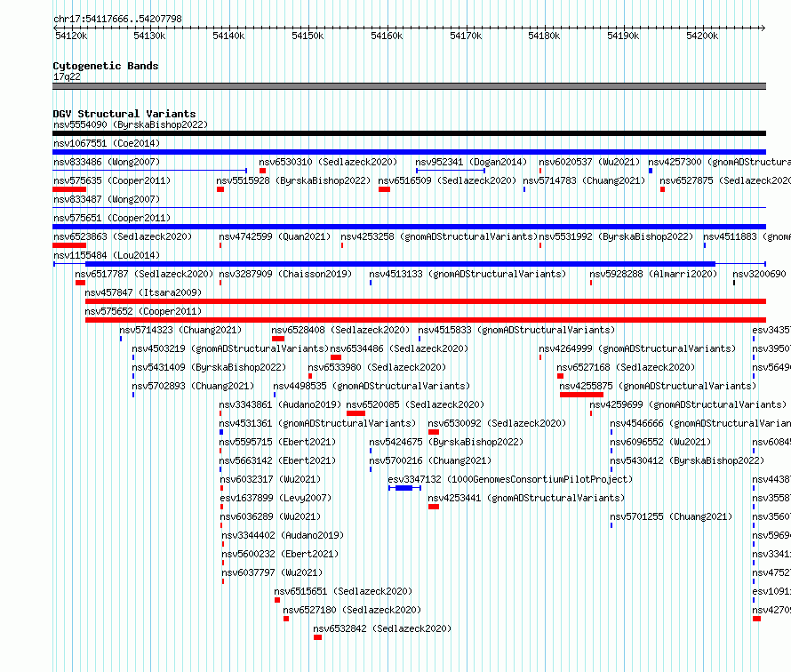Open the nsv457847 (Itsara2009) label
The image size is (791, 672).
click(x=143, y=292)
